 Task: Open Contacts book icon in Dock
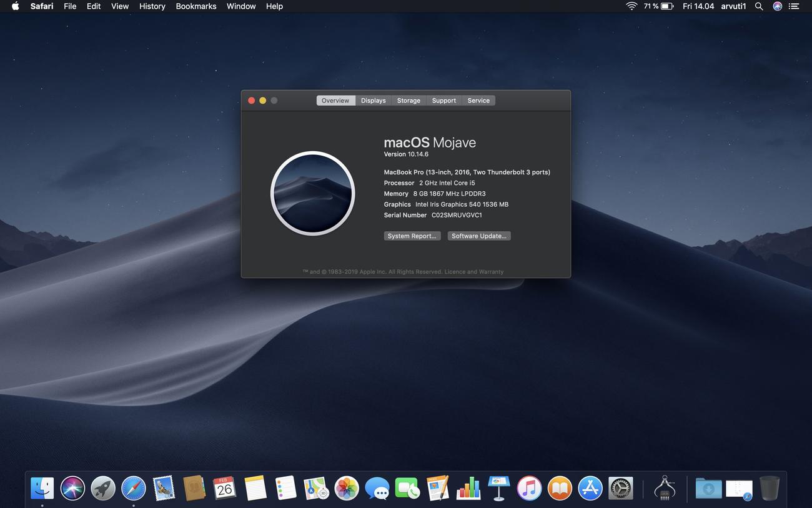(194, 488)
